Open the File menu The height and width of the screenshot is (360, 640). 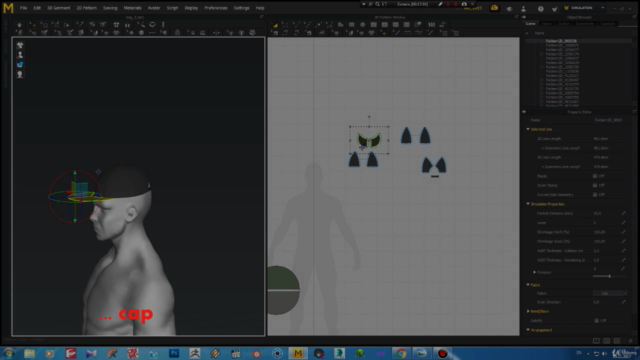point(23,8)
